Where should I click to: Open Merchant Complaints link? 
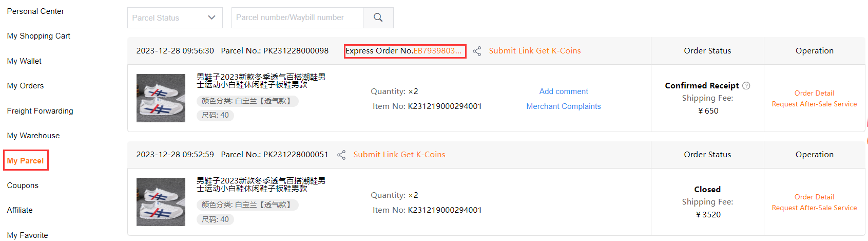(564, 106)
